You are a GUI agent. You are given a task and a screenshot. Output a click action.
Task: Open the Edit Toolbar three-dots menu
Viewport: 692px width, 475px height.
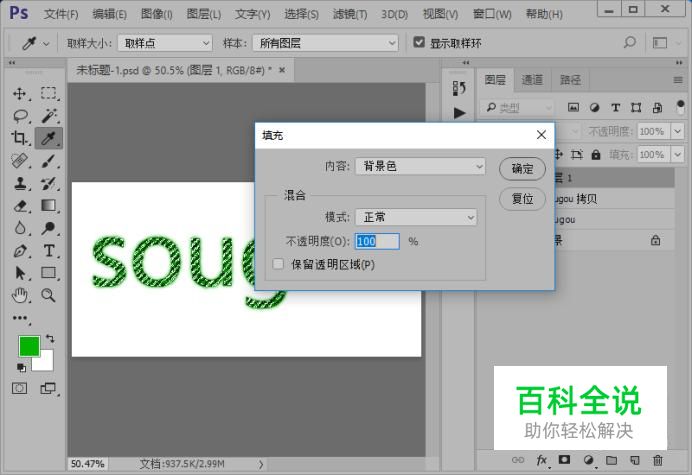[19, 318]
